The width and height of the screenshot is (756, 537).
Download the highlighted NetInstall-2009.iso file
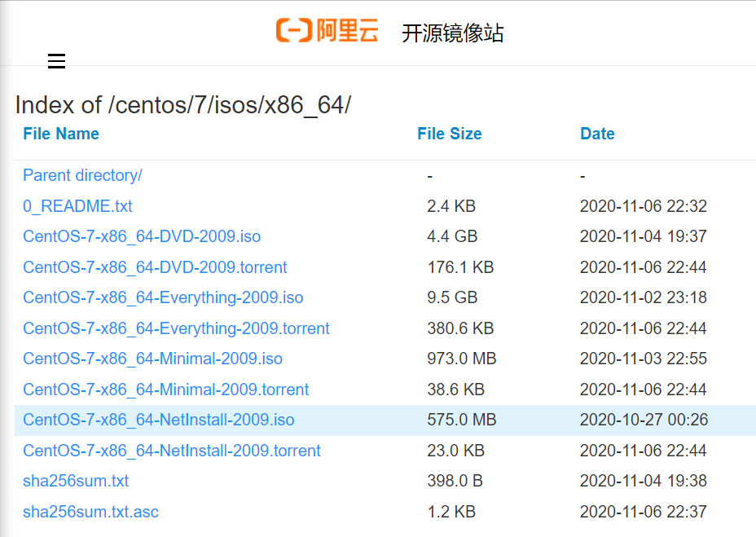(161, 420)
